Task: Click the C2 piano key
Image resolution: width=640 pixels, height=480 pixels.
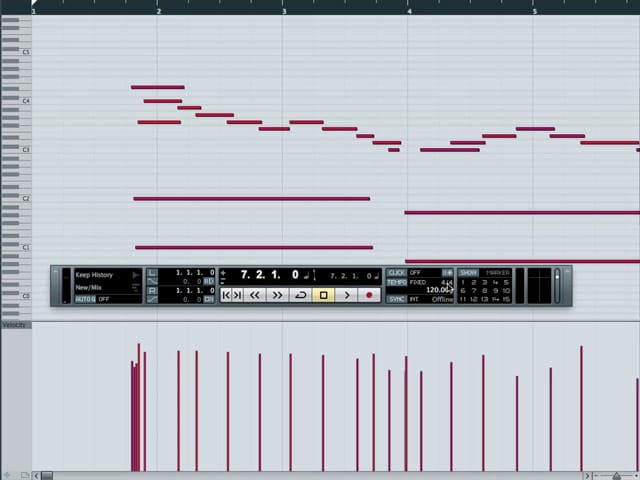Action: point(16,199)
